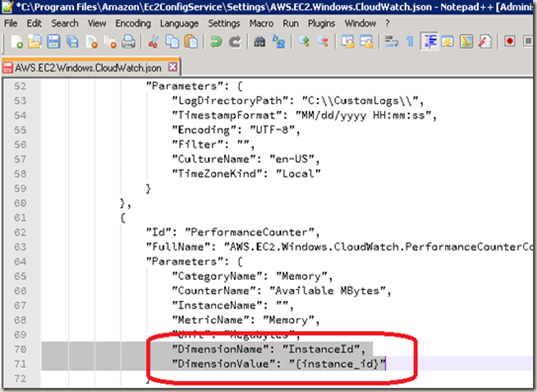Click the "en-US" culture value

pyautogui.click(x=292, y=159)
